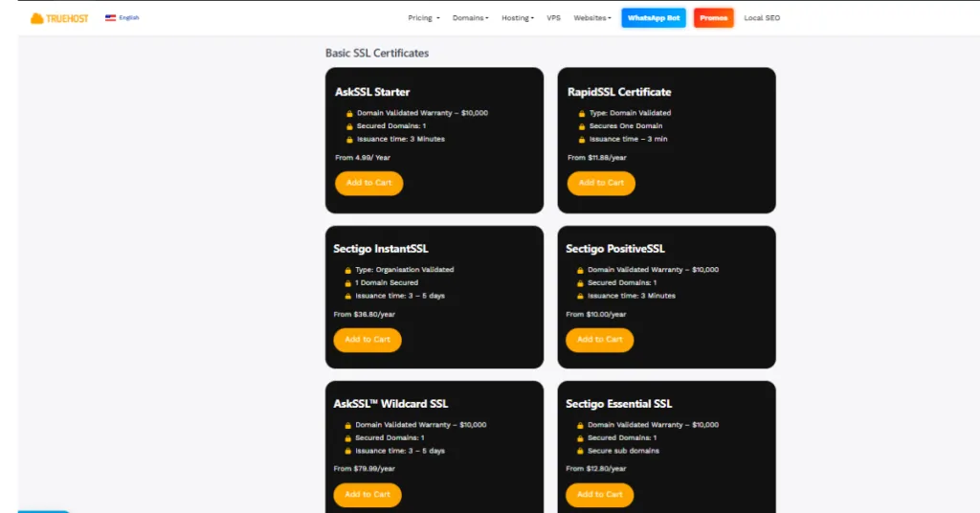Click lock icon beside AskSSL Starter Secured Domains
This screenshot has width=980, height=513.
[349, 126]
